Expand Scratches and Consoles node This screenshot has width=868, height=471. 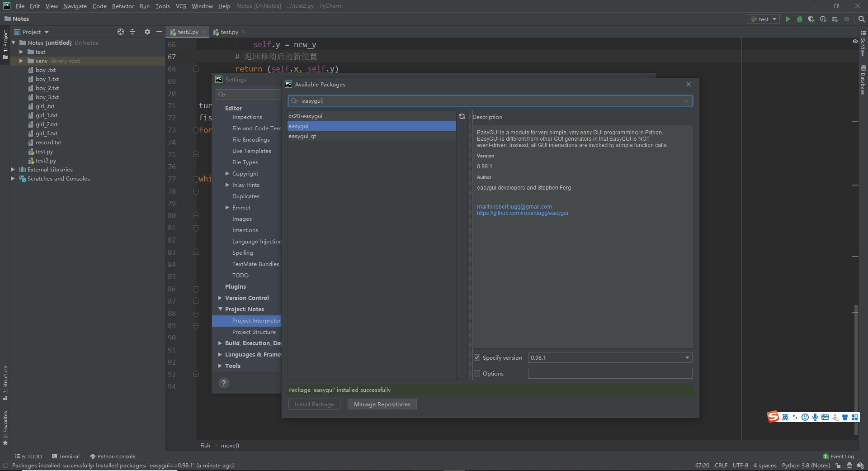point(13,178)
